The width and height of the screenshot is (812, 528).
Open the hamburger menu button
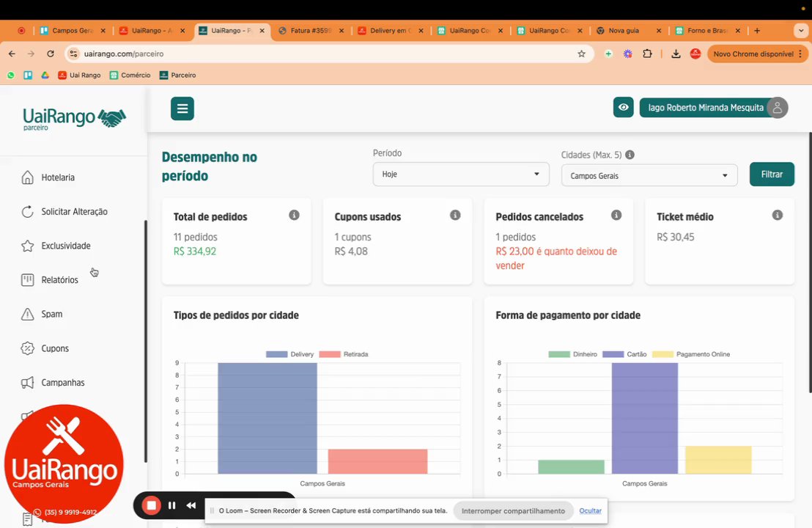pos(182,109)
